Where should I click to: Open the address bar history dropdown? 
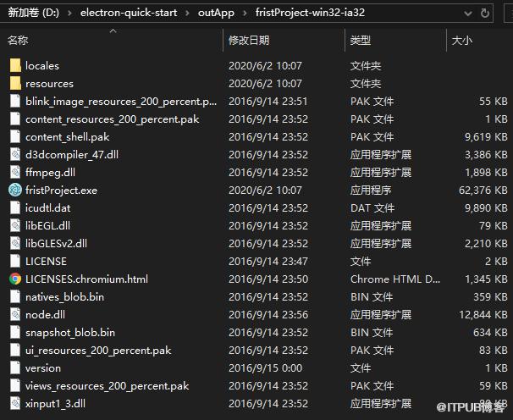[468, 14]
